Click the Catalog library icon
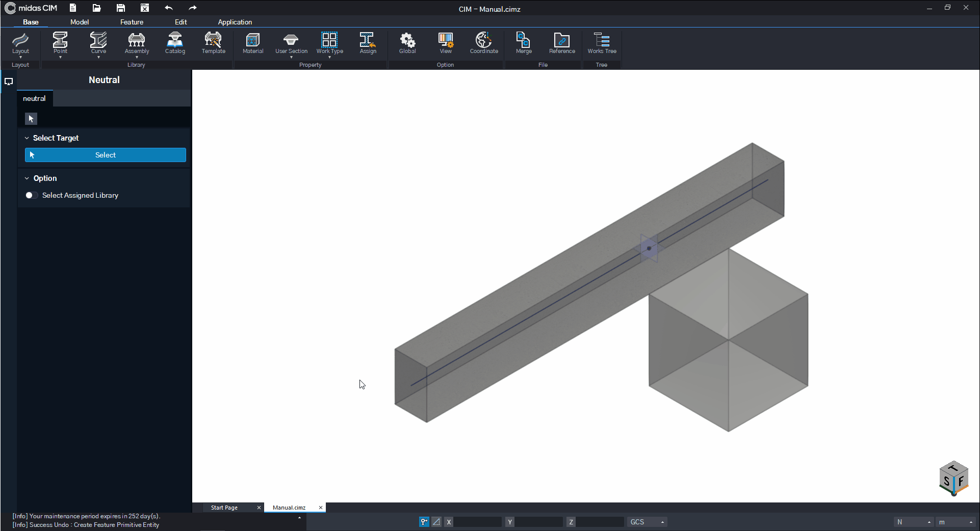Viewport: 980px width, 531px height. 175,43
